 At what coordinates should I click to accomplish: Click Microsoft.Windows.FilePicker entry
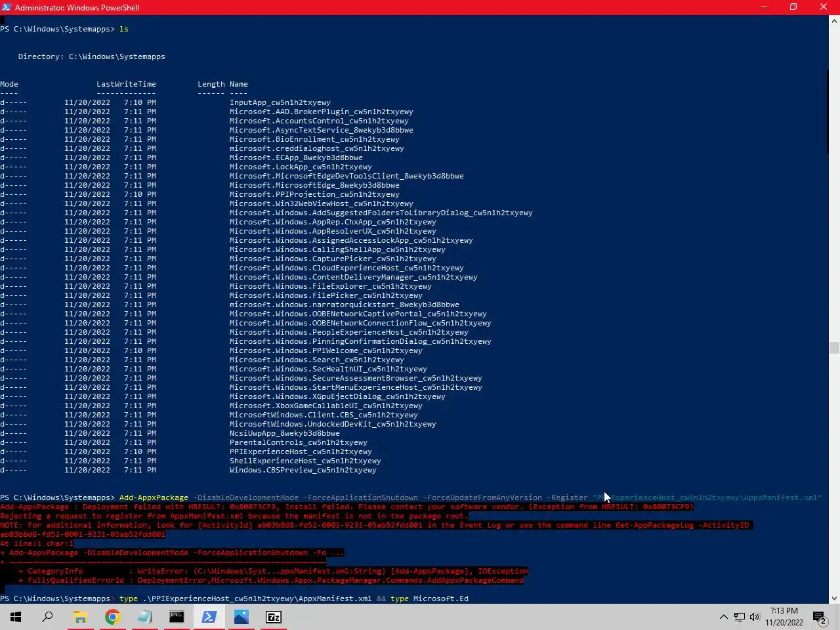(326, 295)
